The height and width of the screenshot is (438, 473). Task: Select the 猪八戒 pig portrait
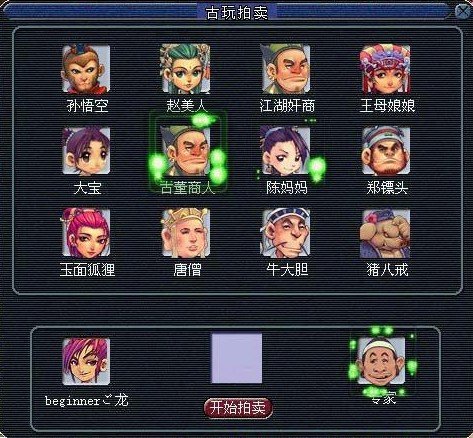tap(386, 233)
